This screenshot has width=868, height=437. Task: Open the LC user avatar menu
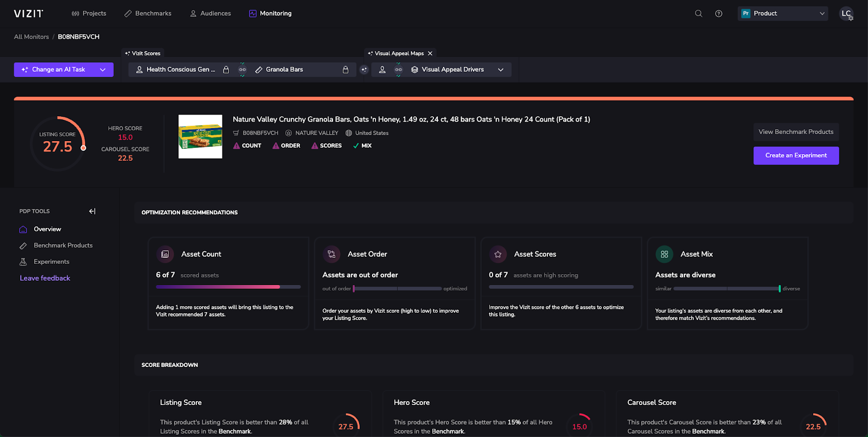point(846,14)
